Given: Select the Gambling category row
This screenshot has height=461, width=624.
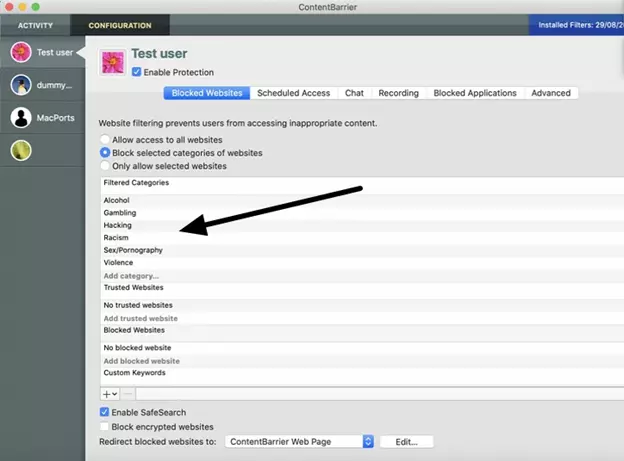Looking at the screenshot, I should (x=120, y=213).
